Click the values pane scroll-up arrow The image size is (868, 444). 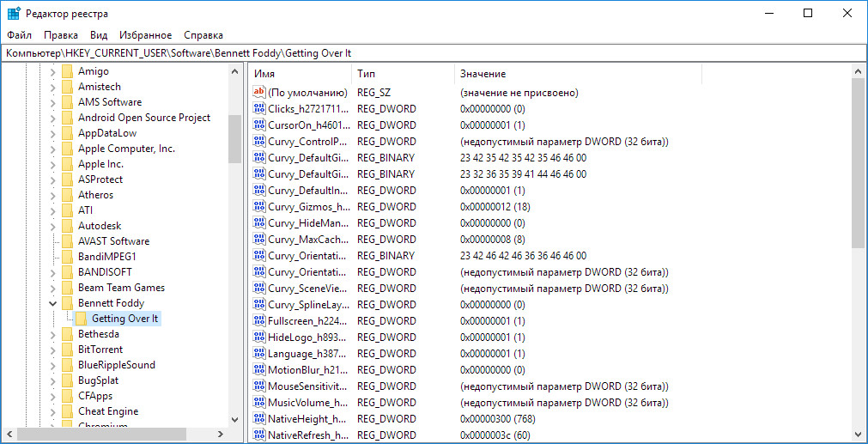[x=858, y=71]
